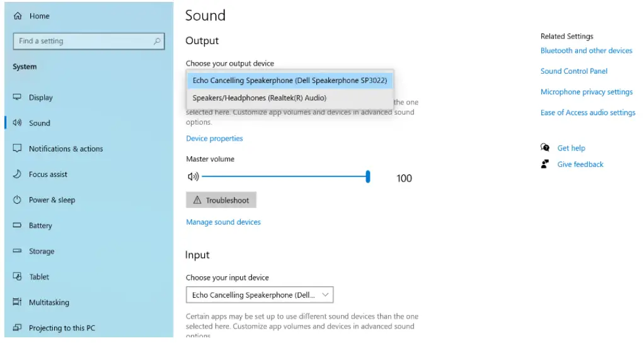Click the Display monitor icon

18,98
